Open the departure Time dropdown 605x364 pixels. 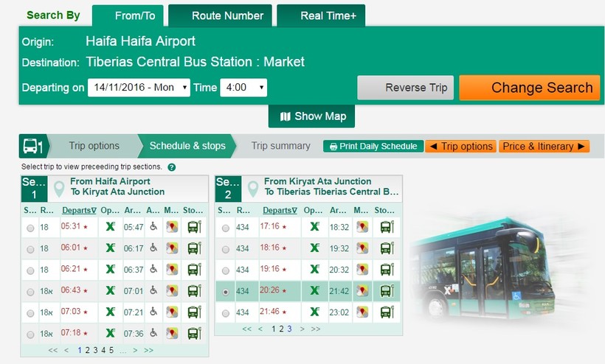point(243,88)
